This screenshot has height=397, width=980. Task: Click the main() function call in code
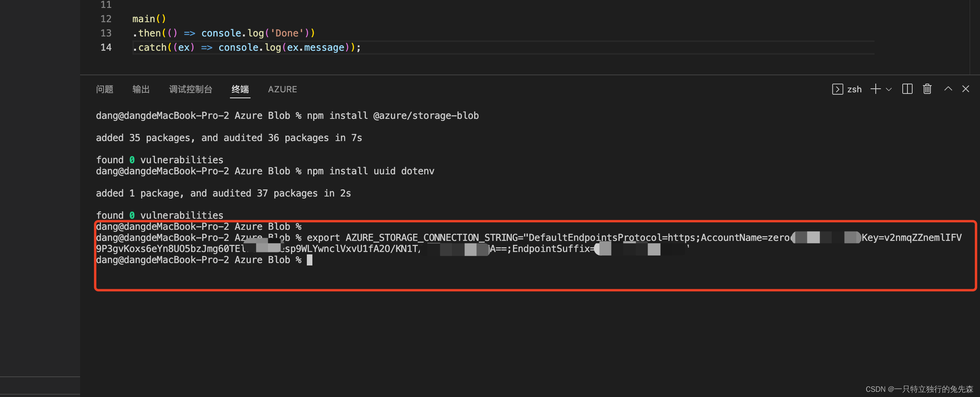click(149, 18)
